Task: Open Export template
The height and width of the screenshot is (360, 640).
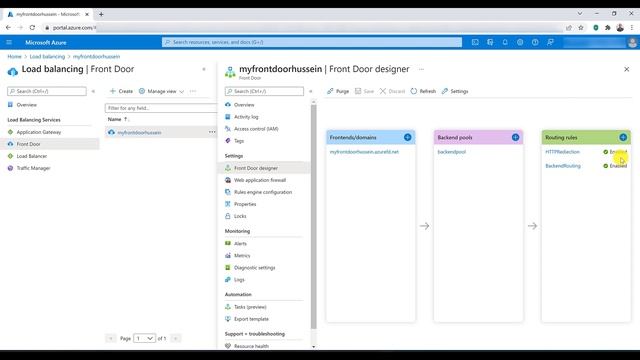Action: tap(251, 319)
